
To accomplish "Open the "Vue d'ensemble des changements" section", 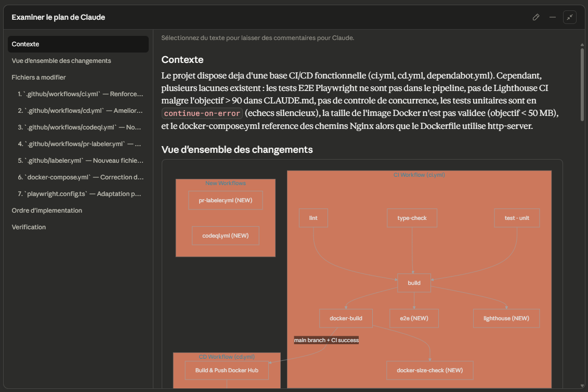I will coord(61,60).
